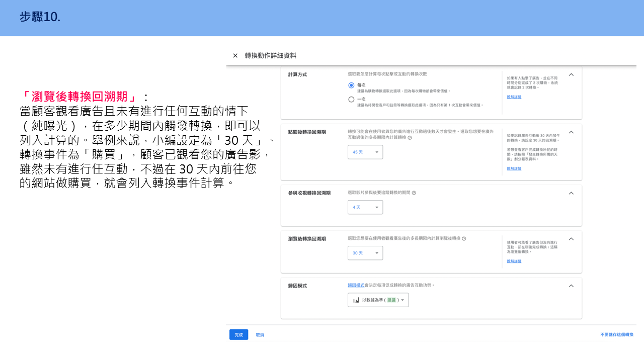Click help icon next to 選取影片參與後要追蹤轉換的期間
Viewport: 644px width, 362px height.
pos(414,193)
